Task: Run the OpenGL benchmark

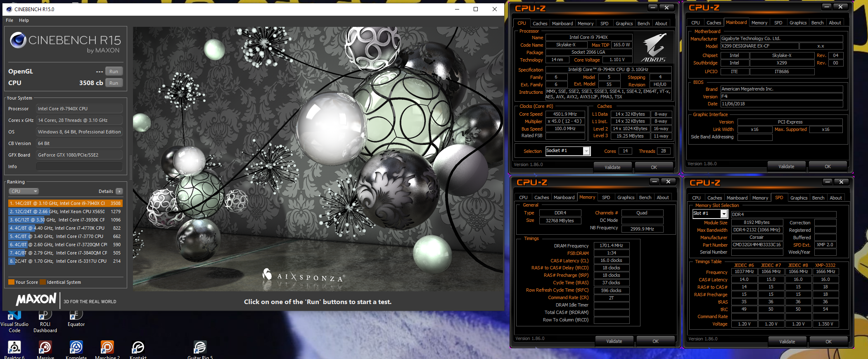Action: (x=114, y=71)
